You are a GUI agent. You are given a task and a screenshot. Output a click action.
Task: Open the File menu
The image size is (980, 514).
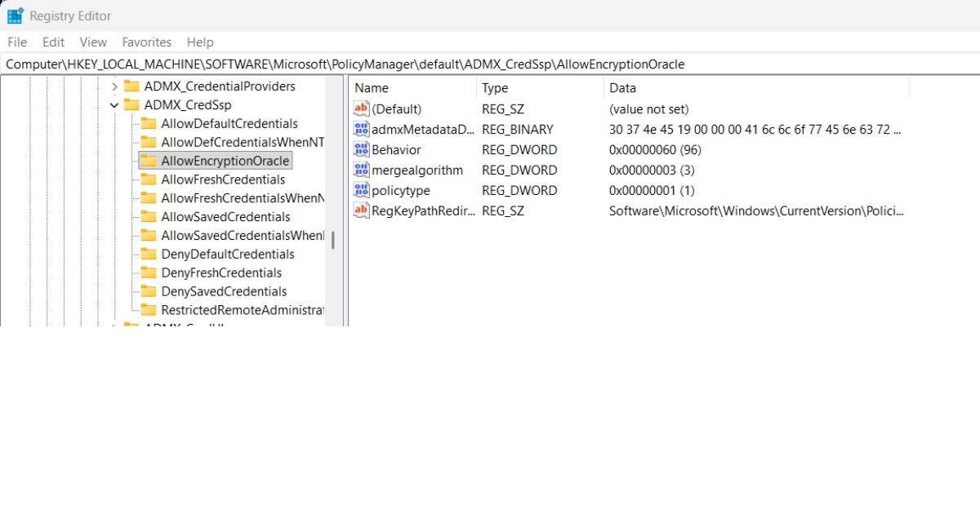tap(16, 42)
